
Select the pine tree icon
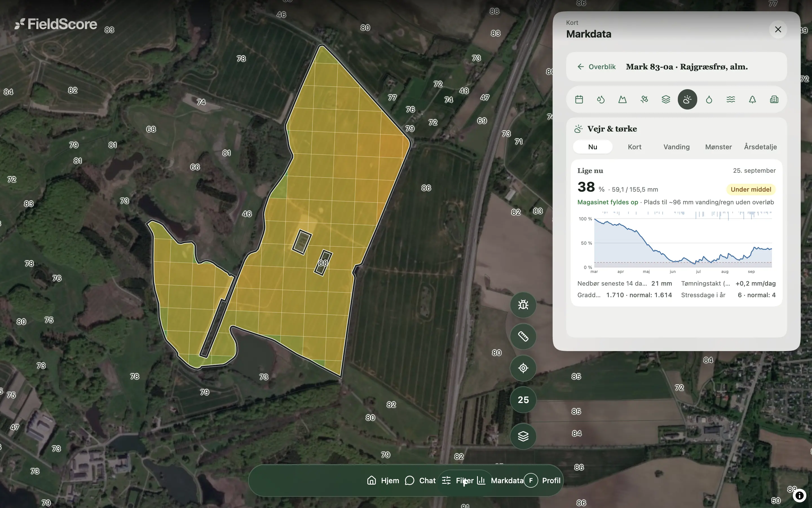[752, 99]
